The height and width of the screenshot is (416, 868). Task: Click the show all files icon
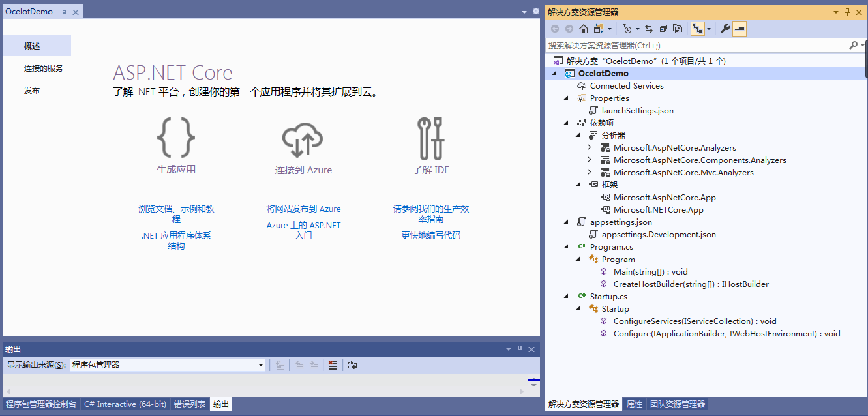point(678,29)
